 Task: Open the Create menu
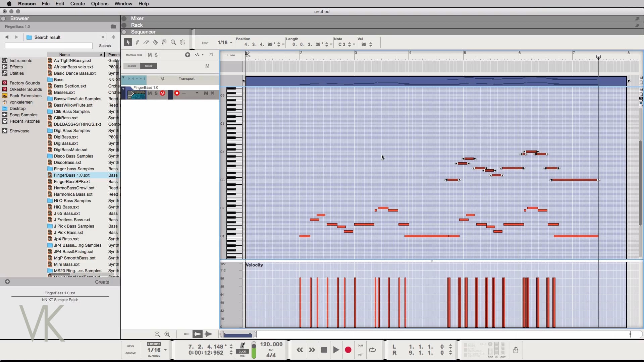(77, 4)
